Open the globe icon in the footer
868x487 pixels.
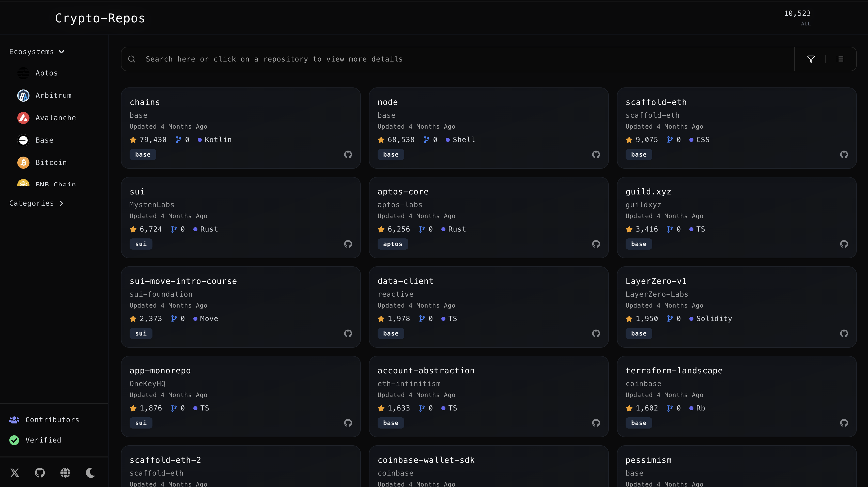click(65, 473)
